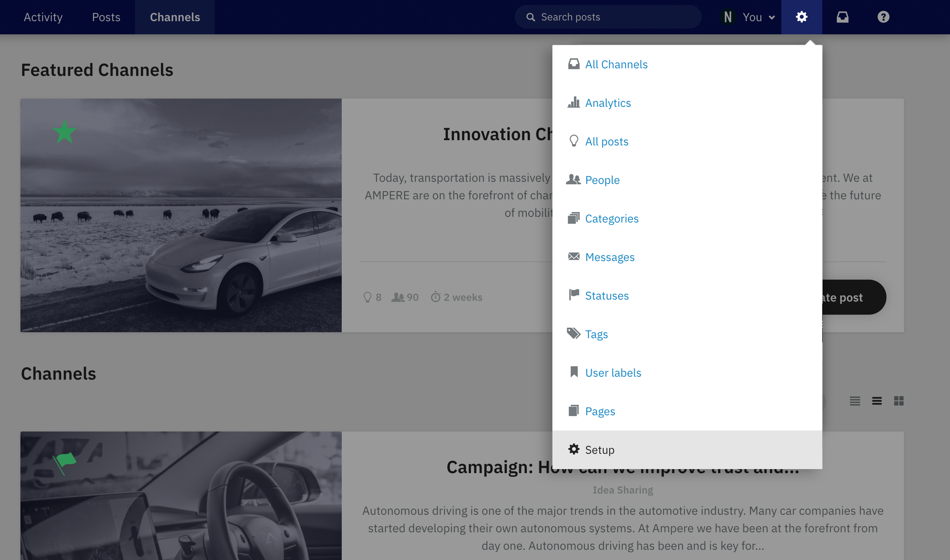
Task: Expand the You user dropdown
Action: click(759, 17)
